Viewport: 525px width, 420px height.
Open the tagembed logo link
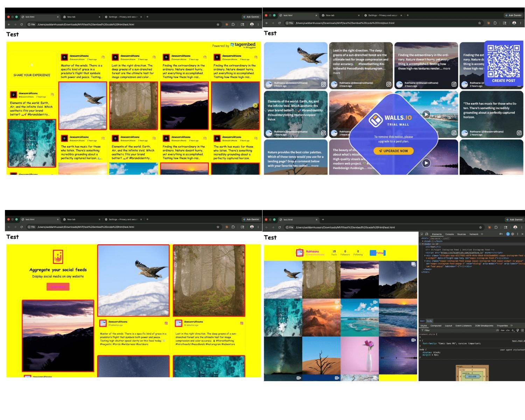tap(243, 45)
